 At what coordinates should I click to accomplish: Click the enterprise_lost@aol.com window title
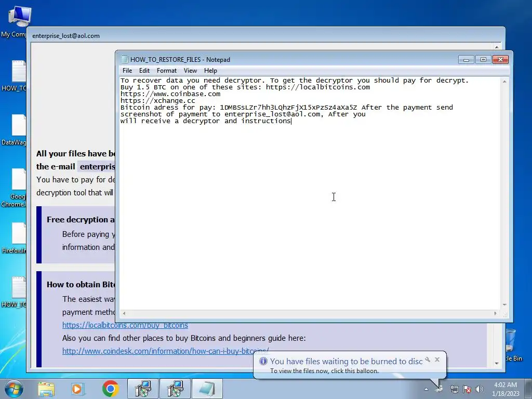[x=66, y=36]
